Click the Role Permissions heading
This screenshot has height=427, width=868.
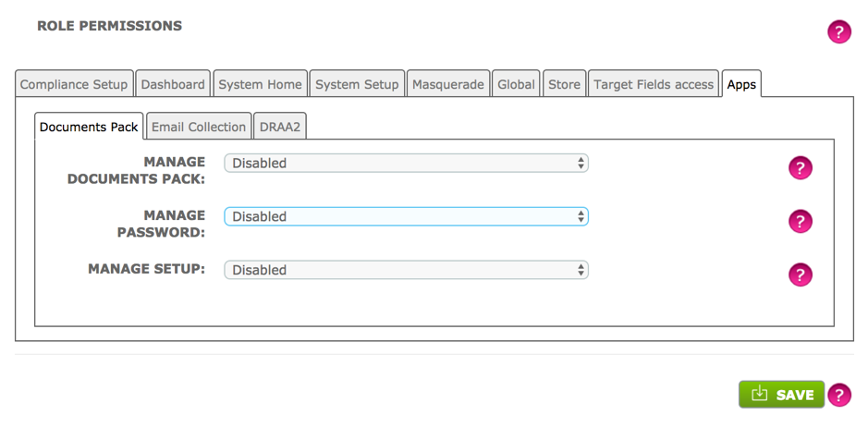(110, 26)
